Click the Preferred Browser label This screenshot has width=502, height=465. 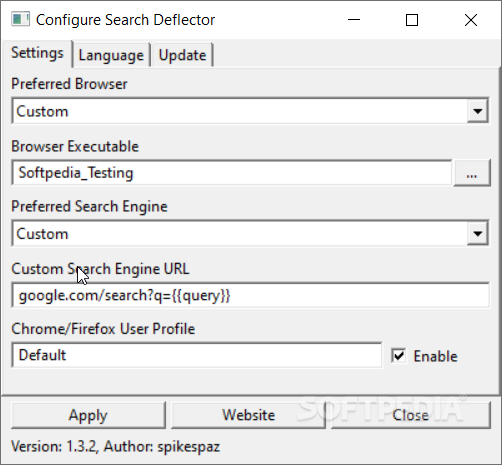coord(69,84)
